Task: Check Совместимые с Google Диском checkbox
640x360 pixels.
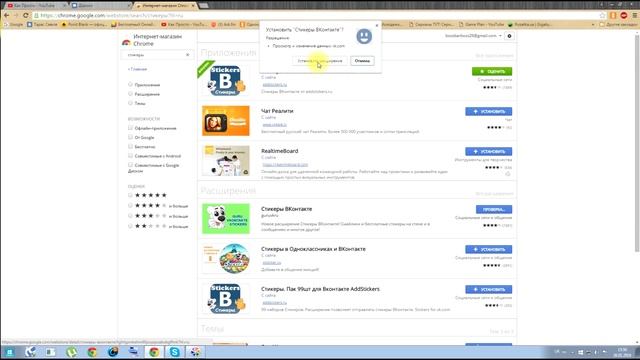Action: (130, 165)
